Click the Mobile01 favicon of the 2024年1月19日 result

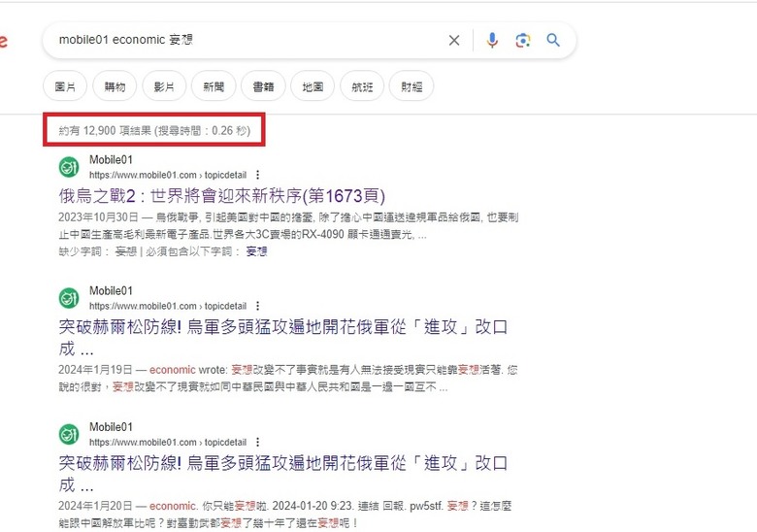point(69,298)
